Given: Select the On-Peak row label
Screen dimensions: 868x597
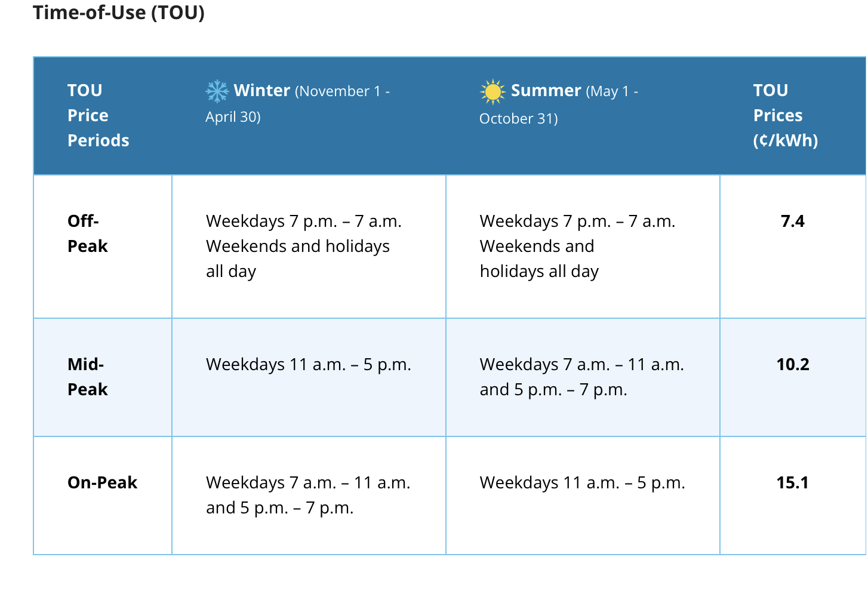Looking at the screenshot, I should (x=102, y=482).
